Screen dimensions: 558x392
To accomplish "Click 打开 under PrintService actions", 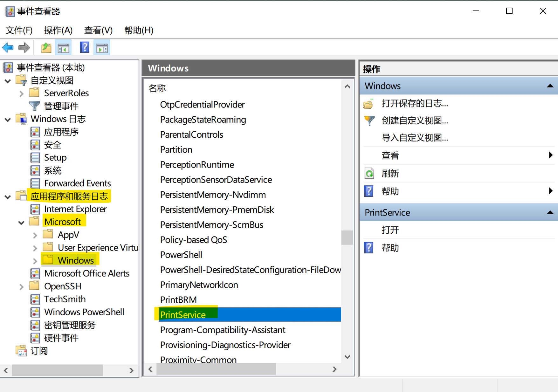I will [390, 230].
